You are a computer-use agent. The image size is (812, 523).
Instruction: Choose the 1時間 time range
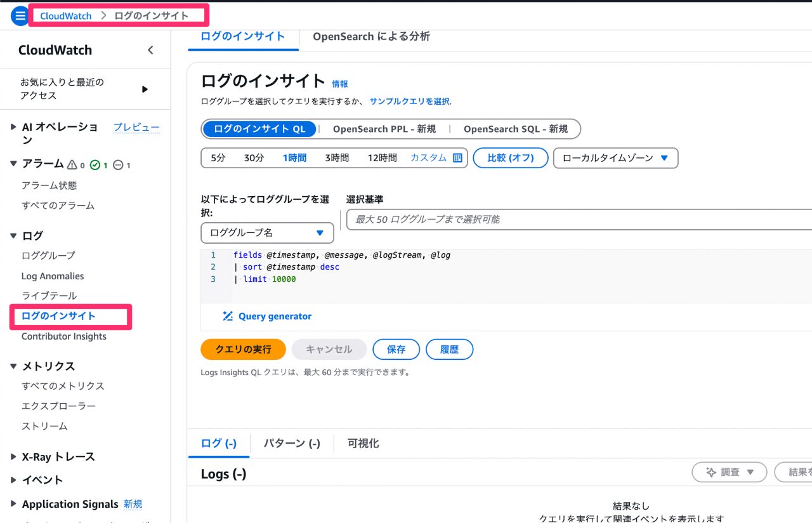pos(294,158)
